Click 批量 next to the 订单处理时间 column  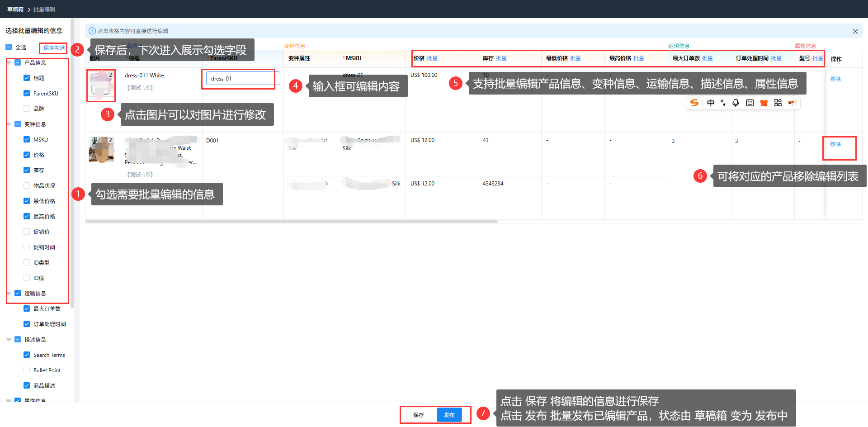776,58
